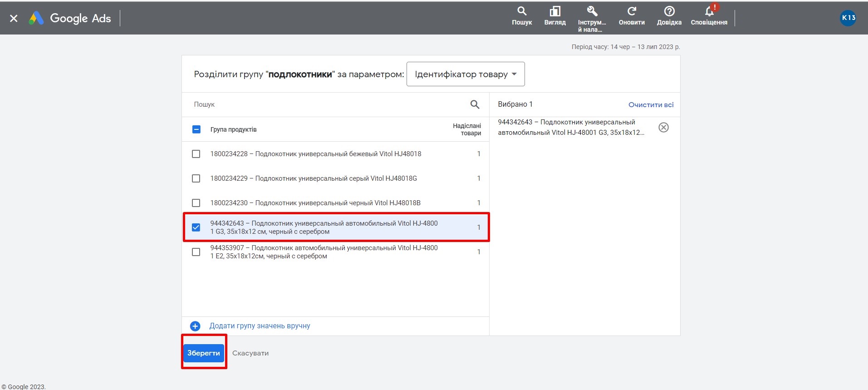Open the Ідентифікатор товару dropdown
This screenshot has width=868, height=390.
466,74
